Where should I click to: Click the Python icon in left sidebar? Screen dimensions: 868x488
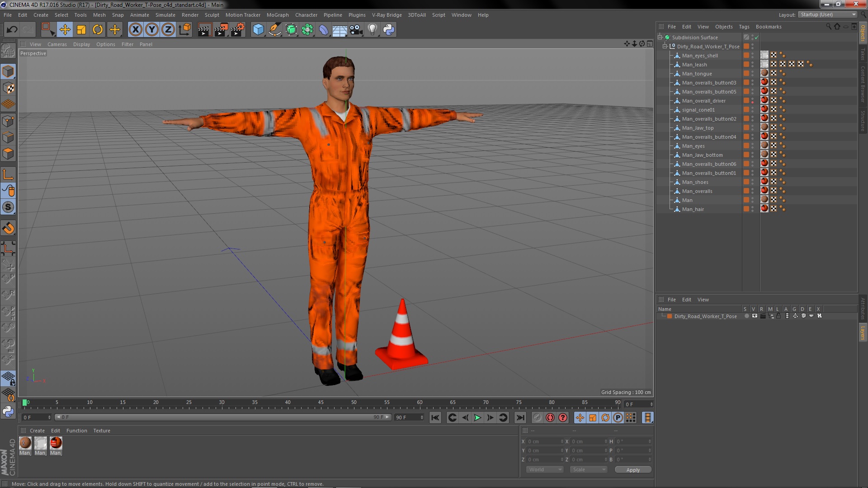point(8,411)
